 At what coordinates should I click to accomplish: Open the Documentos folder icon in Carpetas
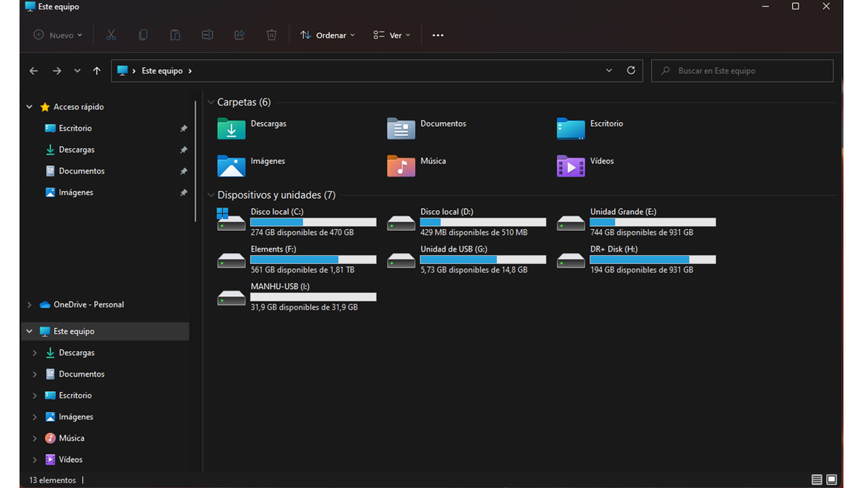[x=401, y=128]
